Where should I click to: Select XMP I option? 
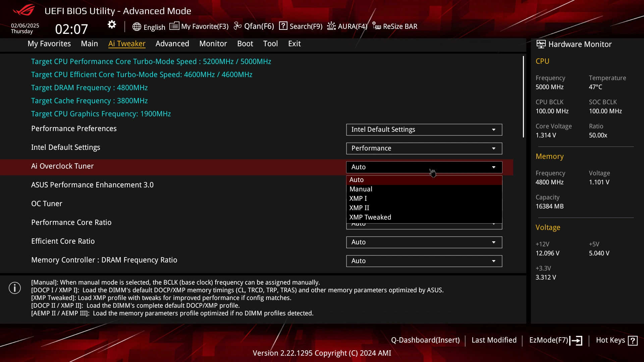pos(424,199)
